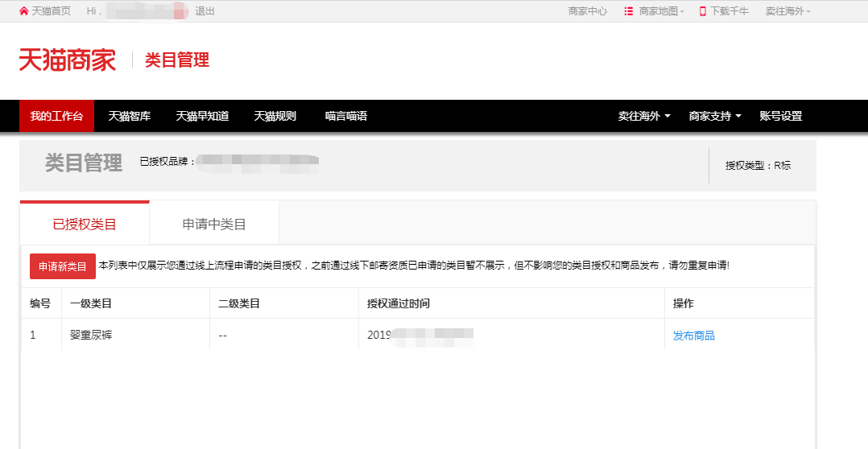
Task: Click the 编号 column header
Action: tap(40, 303)
